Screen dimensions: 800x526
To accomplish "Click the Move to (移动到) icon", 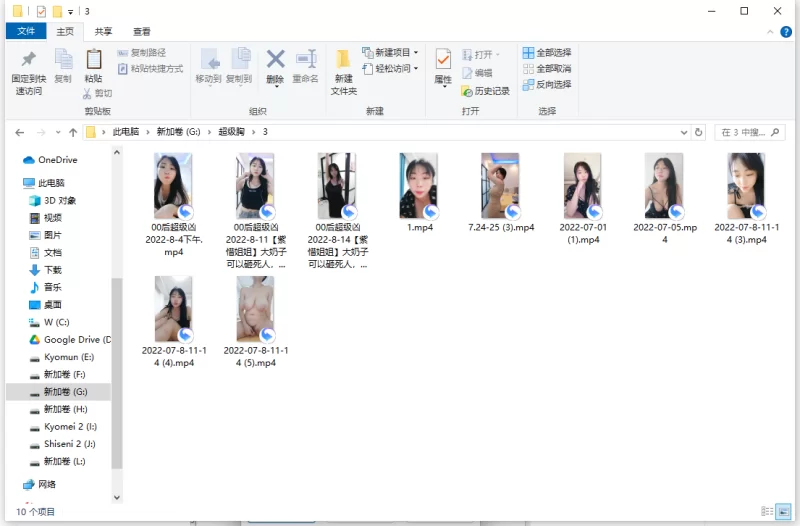I will tap(209, 59).
